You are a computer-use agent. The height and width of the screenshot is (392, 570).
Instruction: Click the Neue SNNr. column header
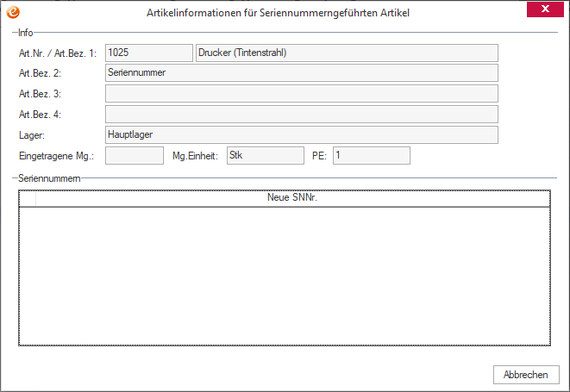292,198
